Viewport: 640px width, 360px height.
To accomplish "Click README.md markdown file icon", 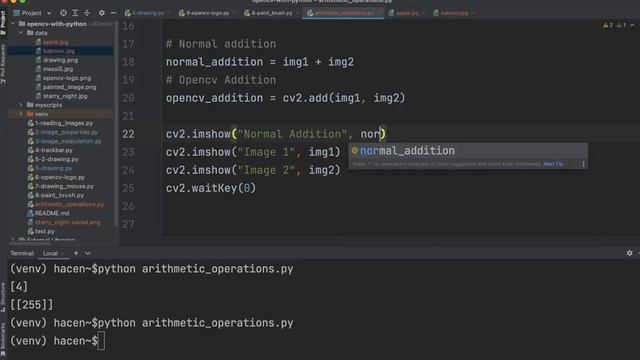I will [x=30, y=213].
